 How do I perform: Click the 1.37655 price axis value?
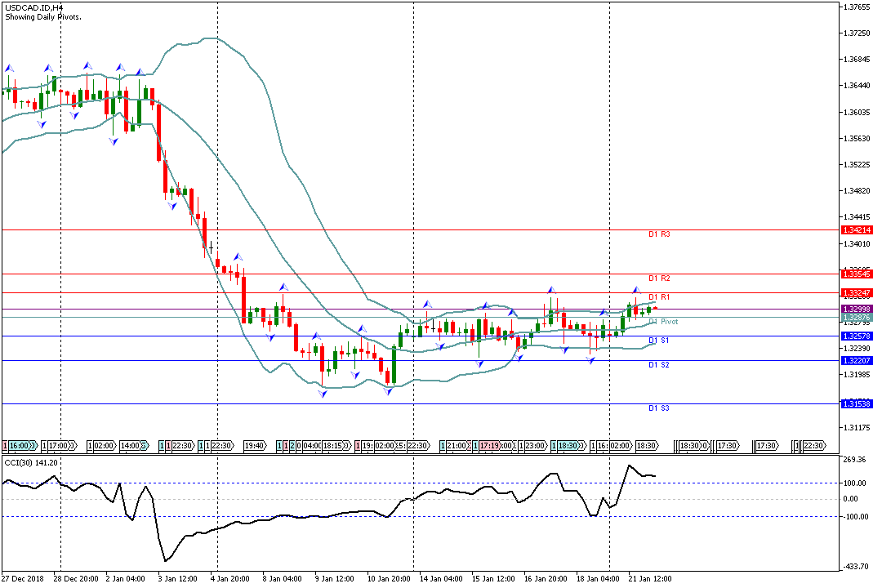click(857, 7)
